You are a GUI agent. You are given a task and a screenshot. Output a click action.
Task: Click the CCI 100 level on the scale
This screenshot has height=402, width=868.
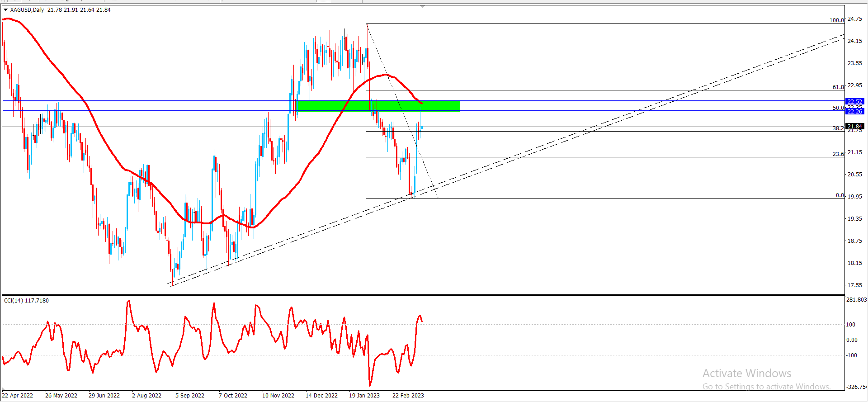[850, 325]
